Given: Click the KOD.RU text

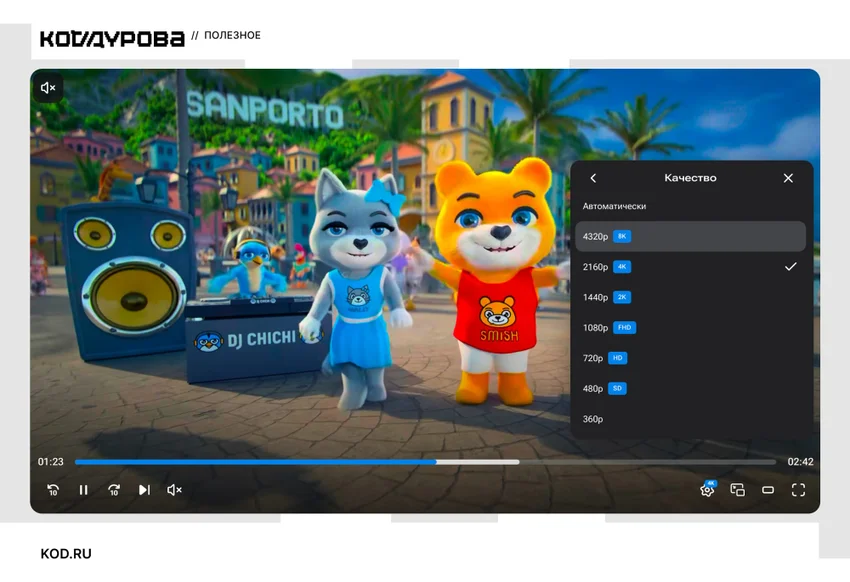Looking at the screenshot, I should coord(66,554).
